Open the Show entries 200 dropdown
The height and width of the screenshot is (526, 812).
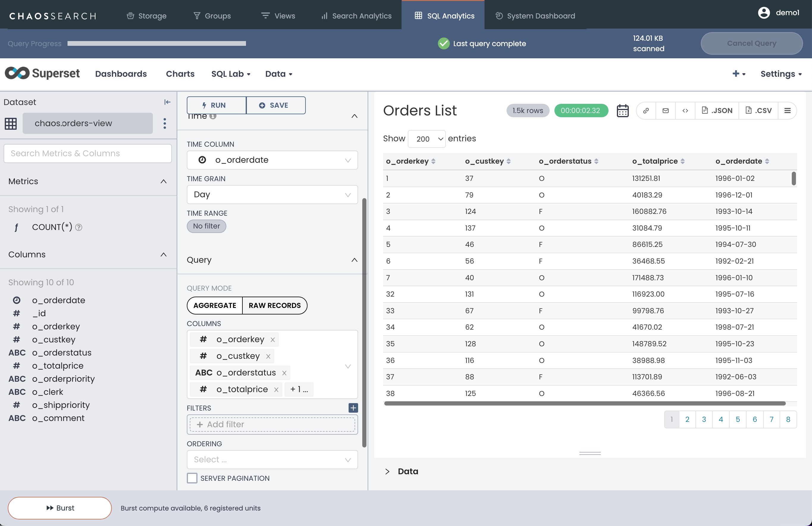coord(426,139)
